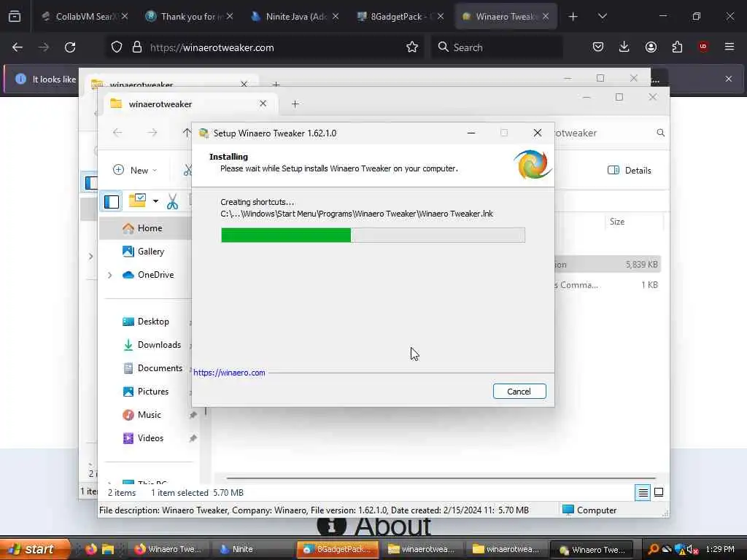The height and width of the screenshot is (560, 747).
Task: Click the Up arrow in File Explorer
Action: coord(186,133)
